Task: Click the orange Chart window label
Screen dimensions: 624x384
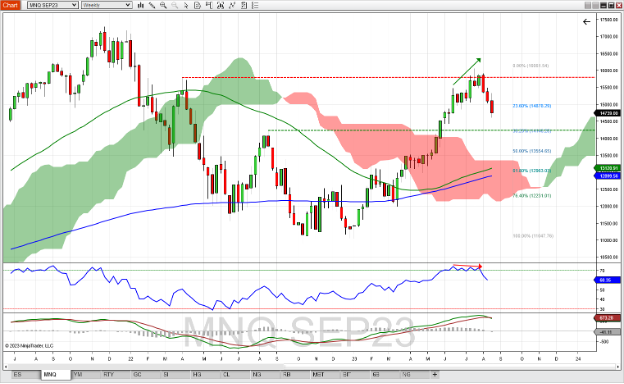Action: pyautogui.click(x=10, y=5)
